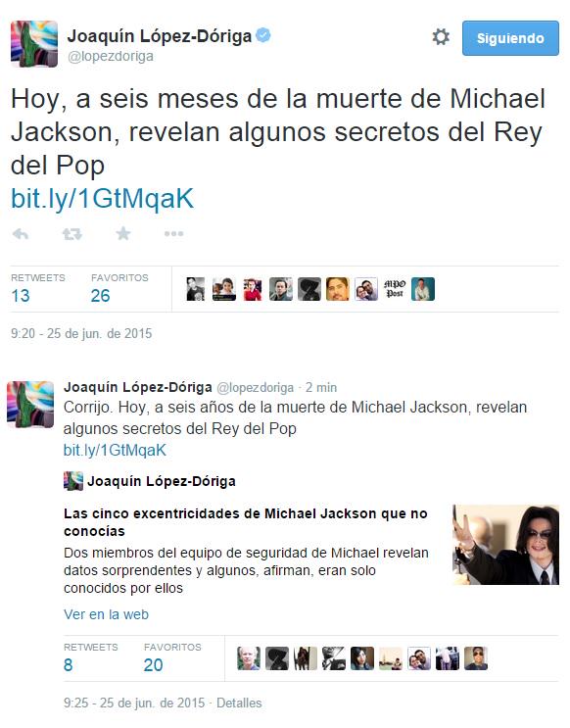Retweet the first tweet using retweet icon
The image size is (570, 728).
coord(71,234)
